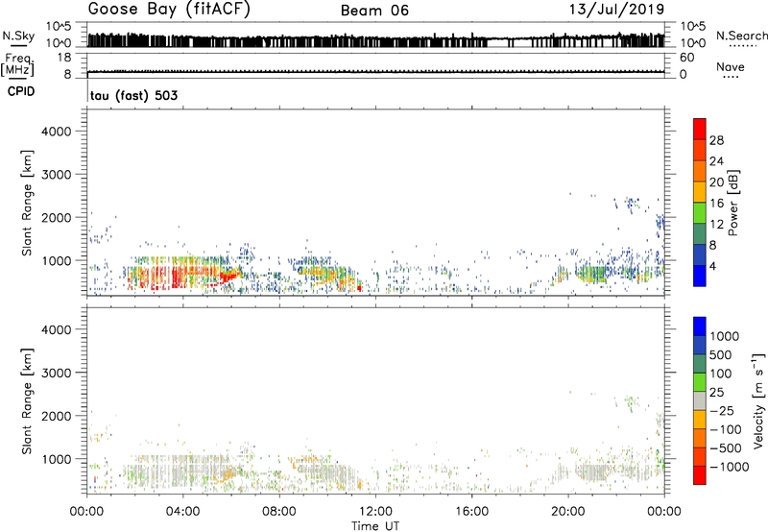
Task: Click the "16" tick on Power colorbar
Action: 716,204
